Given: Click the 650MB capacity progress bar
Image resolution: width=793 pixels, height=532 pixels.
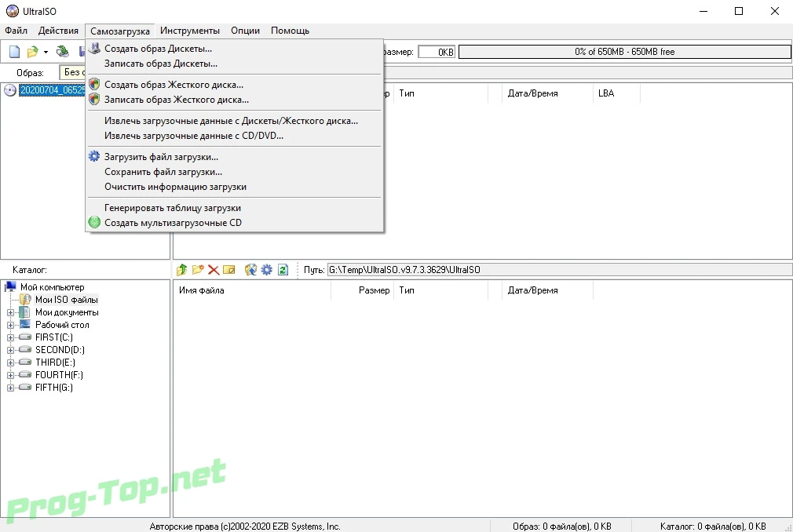Looking at the screenshot, I should coord(625,52).
